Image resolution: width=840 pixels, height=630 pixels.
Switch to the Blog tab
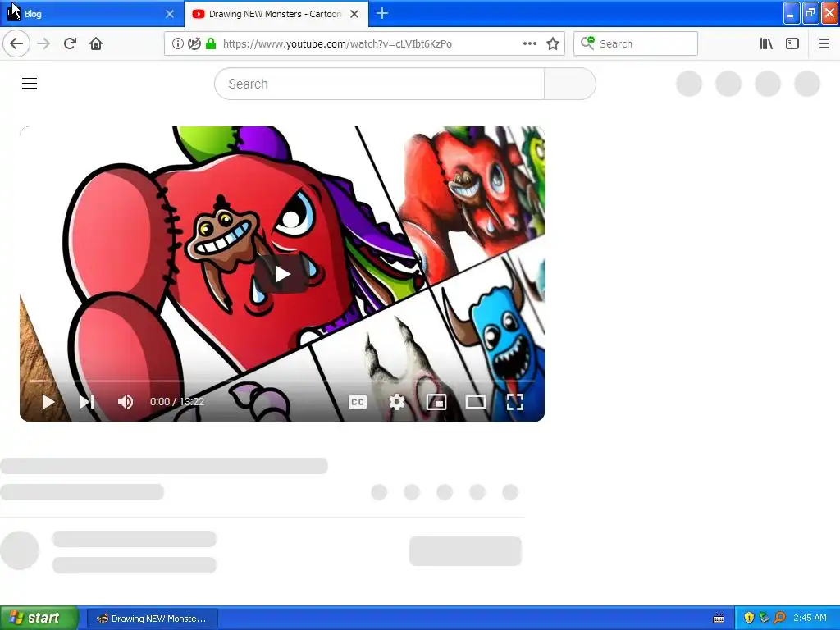[91, 14]
